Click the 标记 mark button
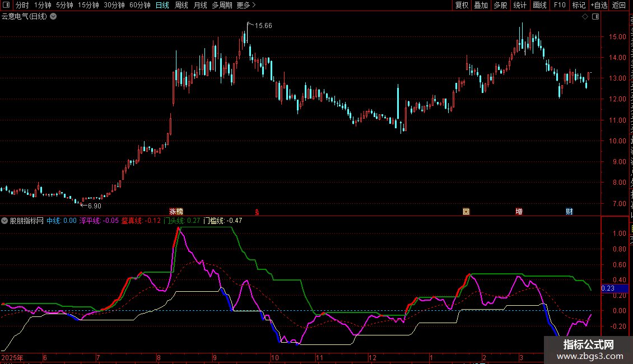The image size is (633, 364). tap(579, 5)
